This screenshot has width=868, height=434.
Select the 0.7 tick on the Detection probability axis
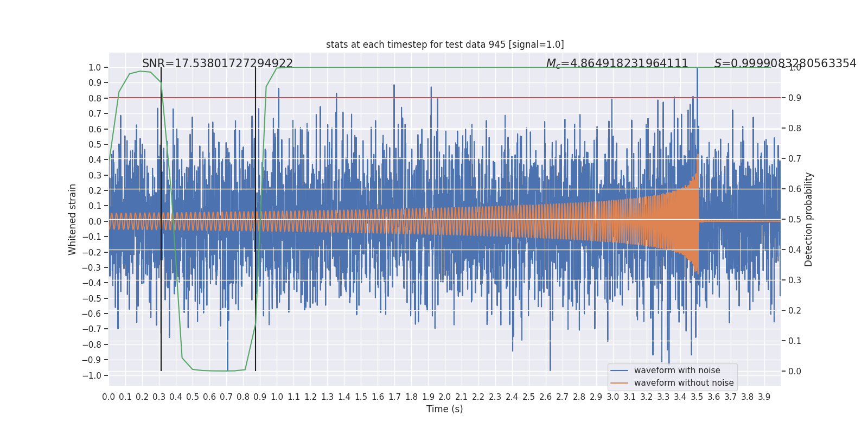[795, 158]
